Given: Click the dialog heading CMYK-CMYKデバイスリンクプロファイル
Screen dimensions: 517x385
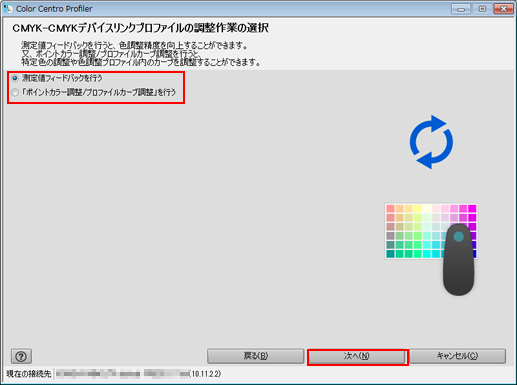Looking at the screenshot, I should coord(98,28).
